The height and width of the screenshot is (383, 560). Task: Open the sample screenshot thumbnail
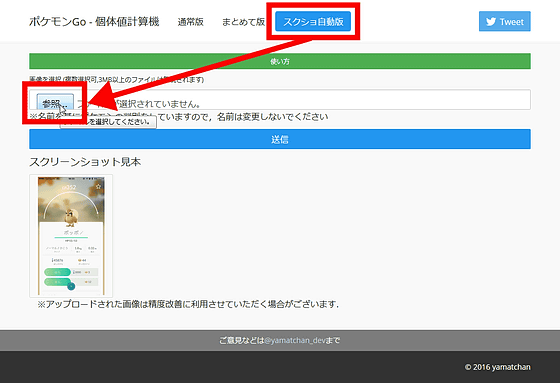tap(71, 236)
